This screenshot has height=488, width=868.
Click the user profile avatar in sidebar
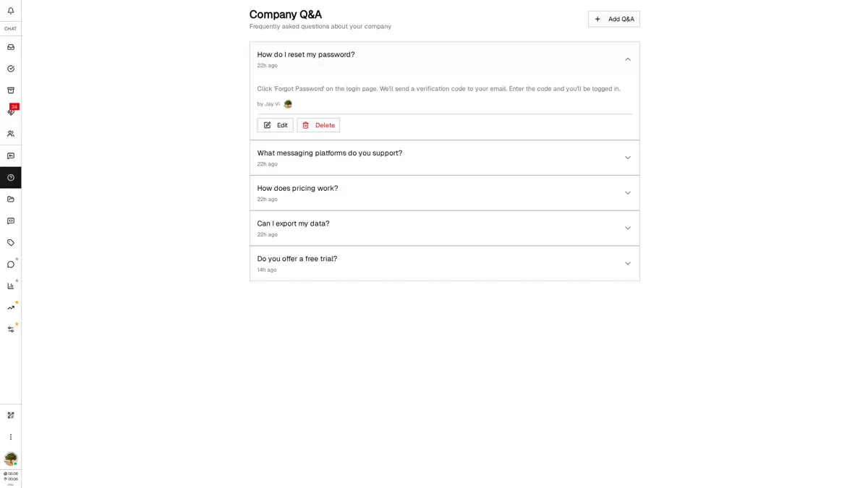[11, 459]
